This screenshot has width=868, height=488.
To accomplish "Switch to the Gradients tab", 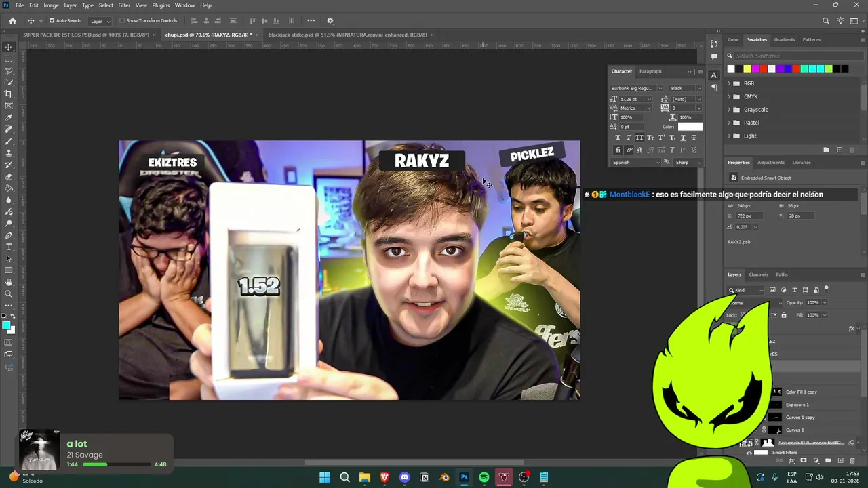I will 784,39.
